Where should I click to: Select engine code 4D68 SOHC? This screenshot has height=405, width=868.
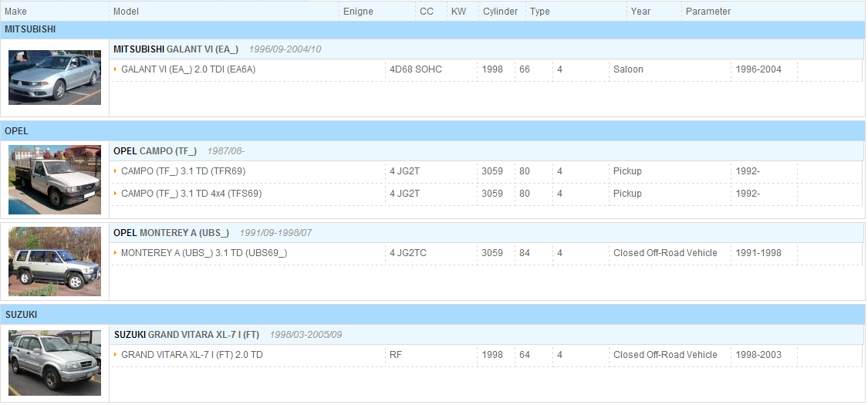pos(416,69)
